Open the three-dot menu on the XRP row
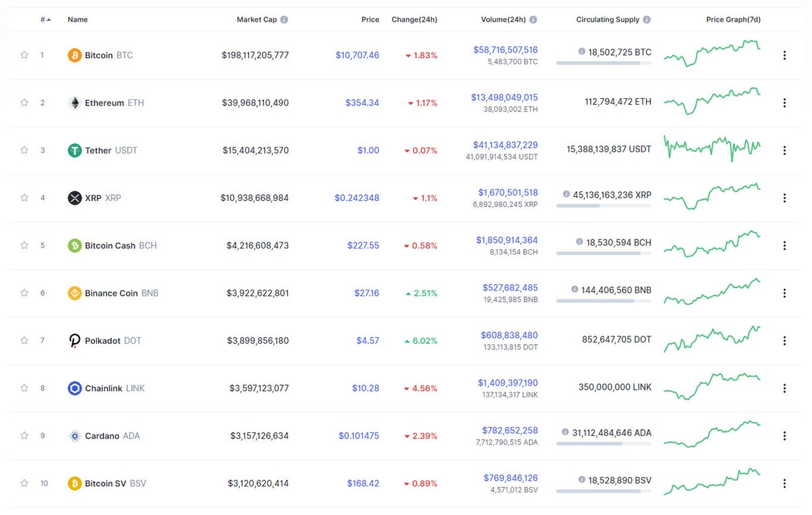 (784, 198)
